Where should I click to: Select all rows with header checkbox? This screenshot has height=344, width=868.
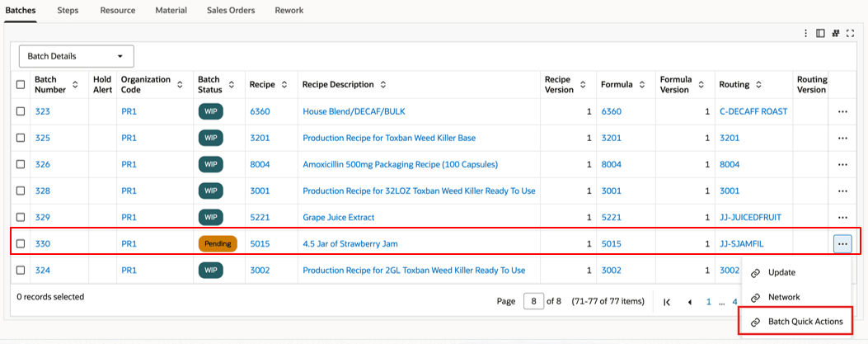tap(21, 85)
